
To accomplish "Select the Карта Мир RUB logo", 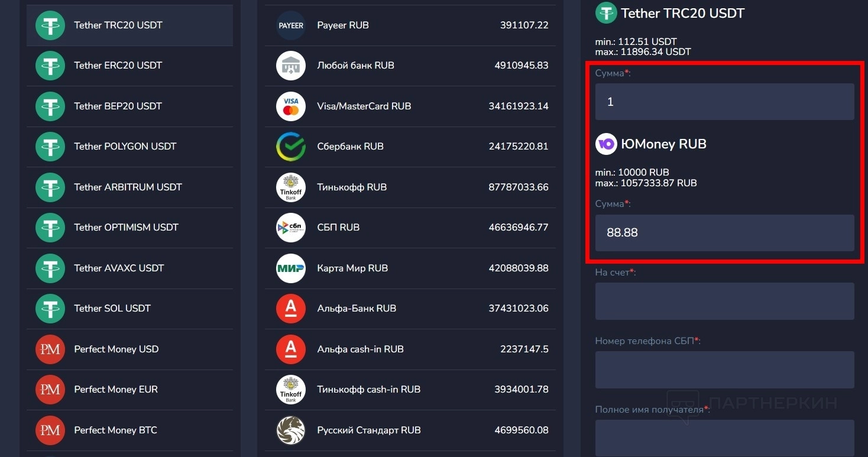I will (x=291, y=268).
